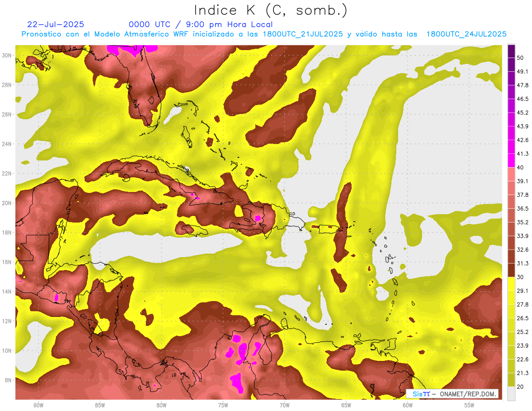Click the "85W" longitude label
Viewport: 532px width, 411px height.
(100, 405)
